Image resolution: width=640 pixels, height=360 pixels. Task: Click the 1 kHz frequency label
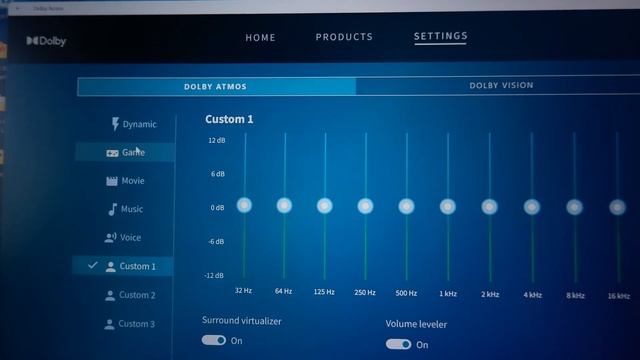tap(448, 293)
